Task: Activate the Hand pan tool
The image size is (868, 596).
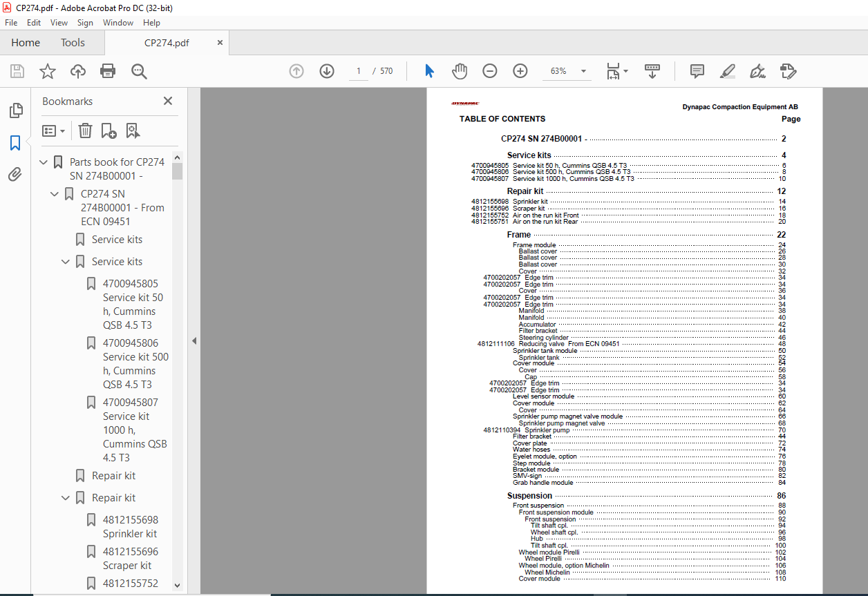Action: pyautogui.click(x=460, y=71)
